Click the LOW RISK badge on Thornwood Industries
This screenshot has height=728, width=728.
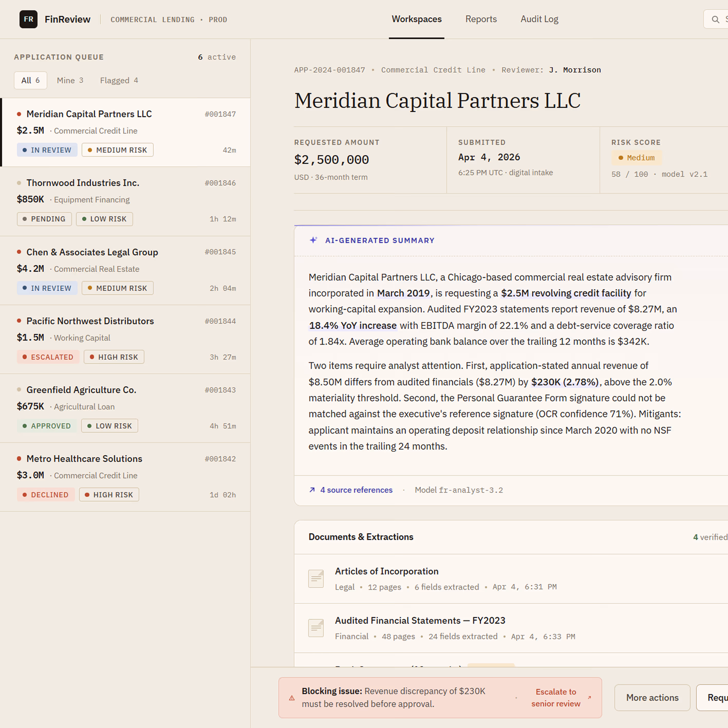click(104, 219)
